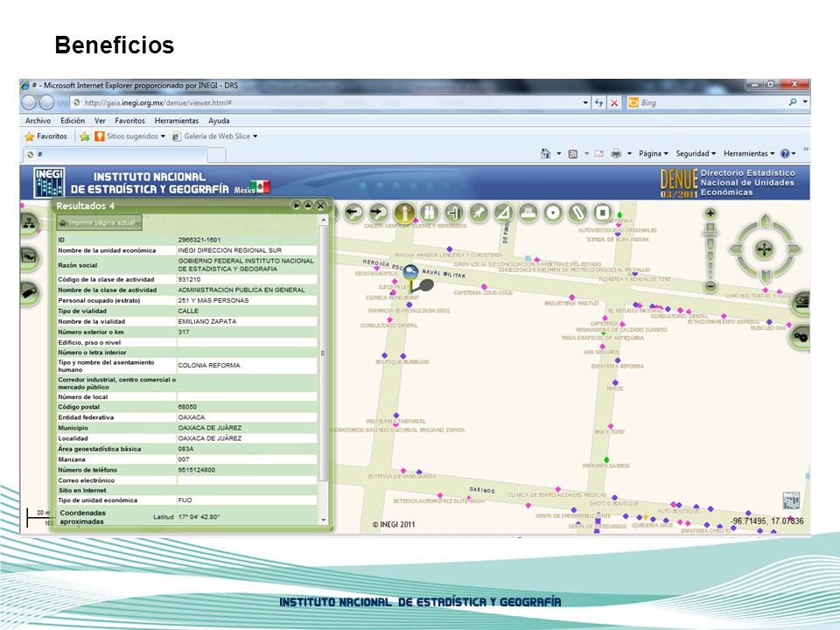
Task: Close the Resultados 4 panel
Action: pyautogui.click(x=320, y=205)
